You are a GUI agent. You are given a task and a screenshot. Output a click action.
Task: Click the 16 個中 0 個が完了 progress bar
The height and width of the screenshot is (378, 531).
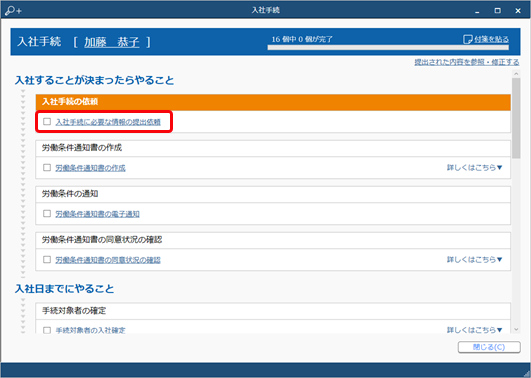coord(388,48)
